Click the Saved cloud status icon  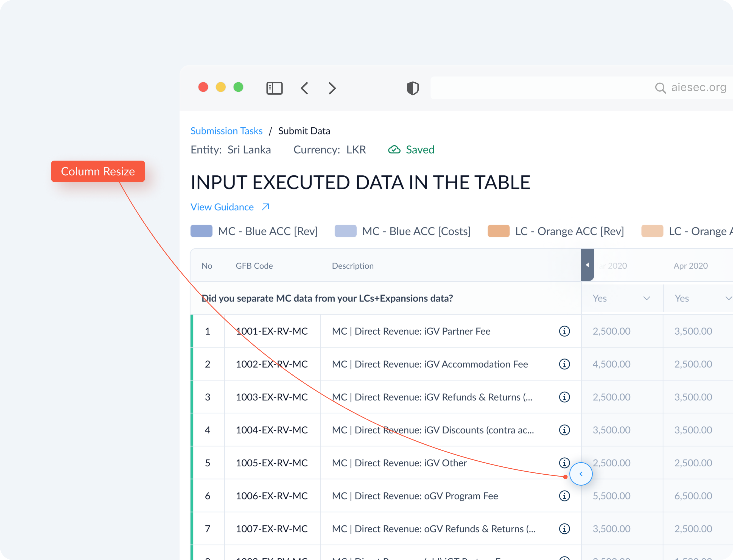394,150
